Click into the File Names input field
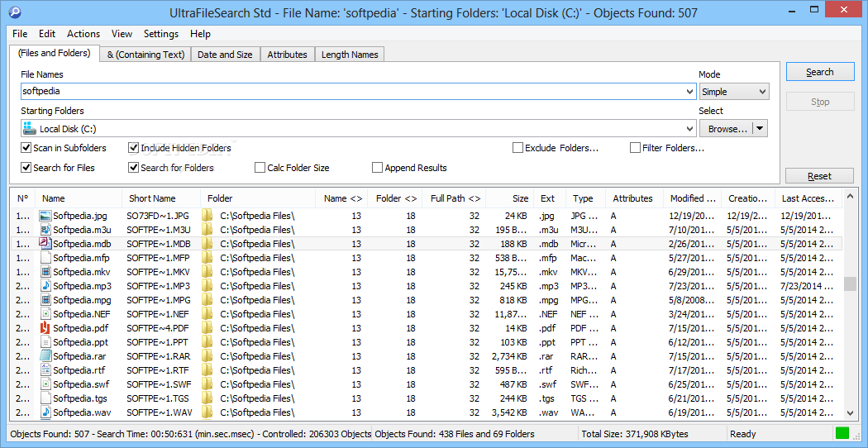 353,92
